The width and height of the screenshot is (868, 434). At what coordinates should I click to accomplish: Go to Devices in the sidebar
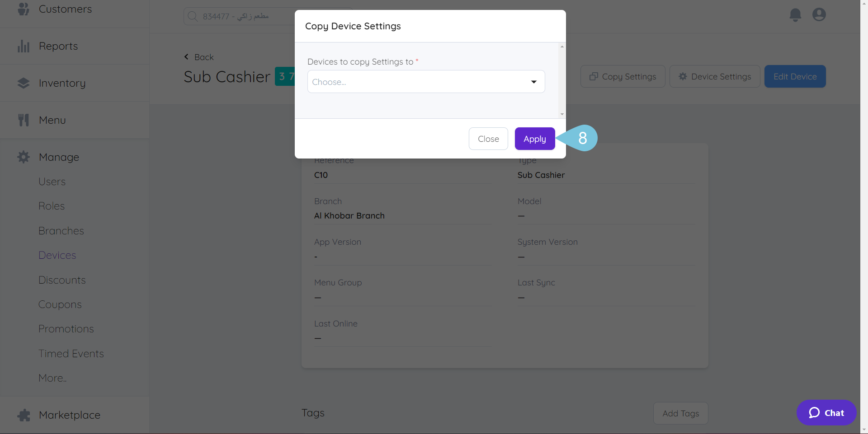tap(57, 255)
